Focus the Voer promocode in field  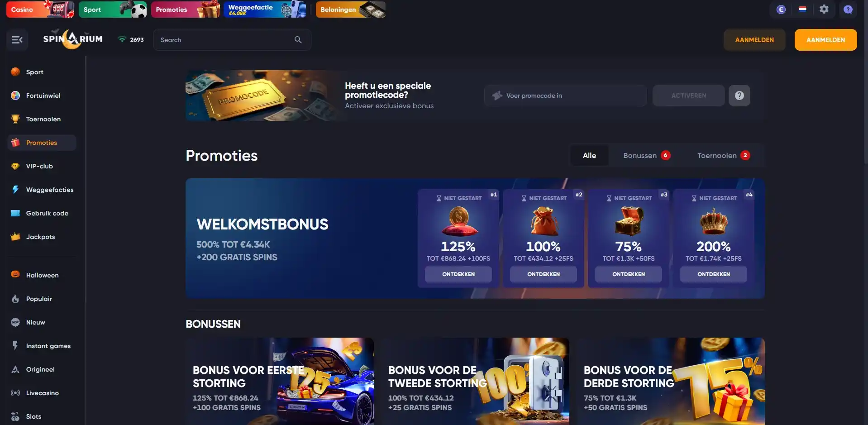[565, 96]
